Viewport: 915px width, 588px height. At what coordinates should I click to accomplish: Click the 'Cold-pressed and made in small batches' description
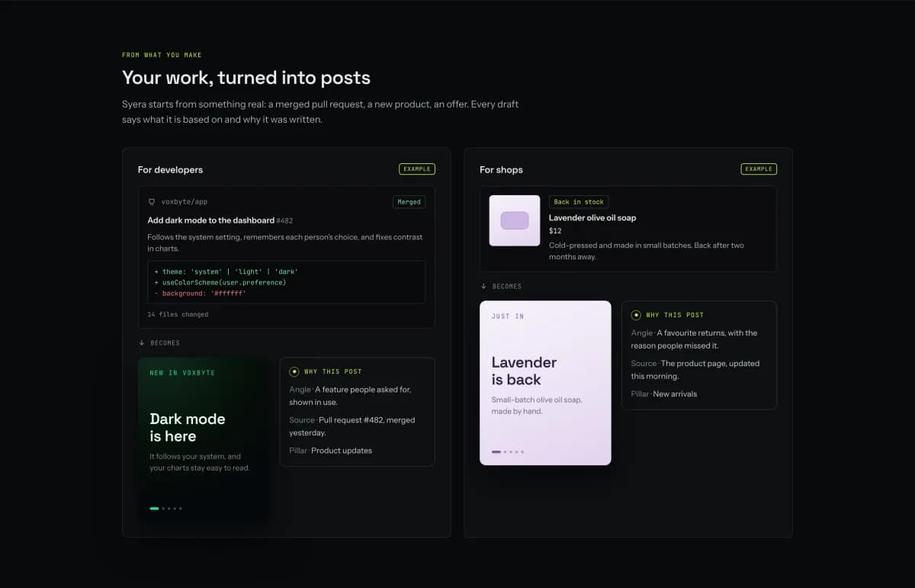[647, 251]
